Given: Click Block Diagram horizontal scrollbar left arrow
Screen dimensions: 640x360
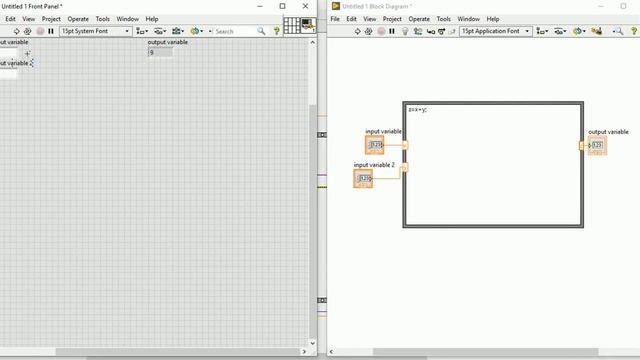Looking at the screenshot, I should coord(331,351).
